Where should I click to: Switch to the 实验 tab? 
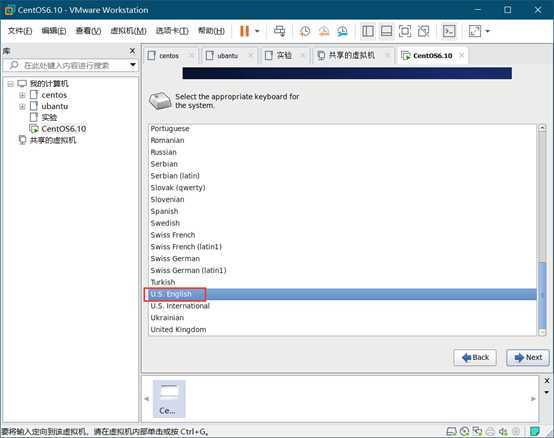coord(284,55)
